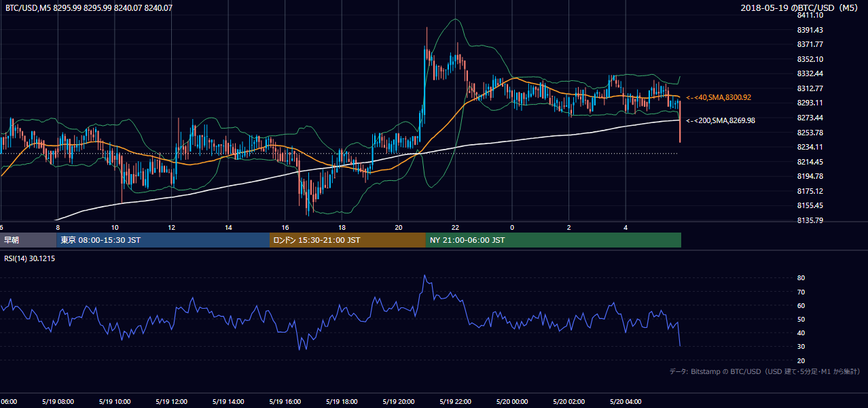Click the bottom time label 5/19 20:00
Viewport: 868px width, 408px height.
tap(398, 402)
